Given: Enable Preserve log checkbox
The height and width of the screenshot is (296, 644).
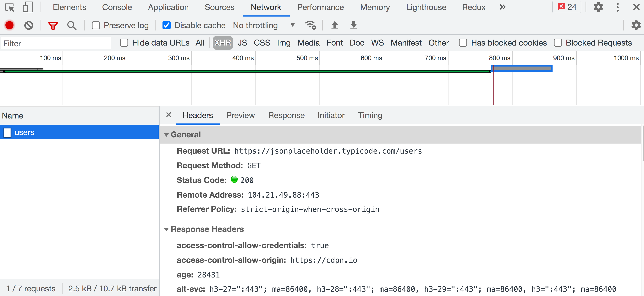Looking at the screenshot, I should (x=96, y=25).
